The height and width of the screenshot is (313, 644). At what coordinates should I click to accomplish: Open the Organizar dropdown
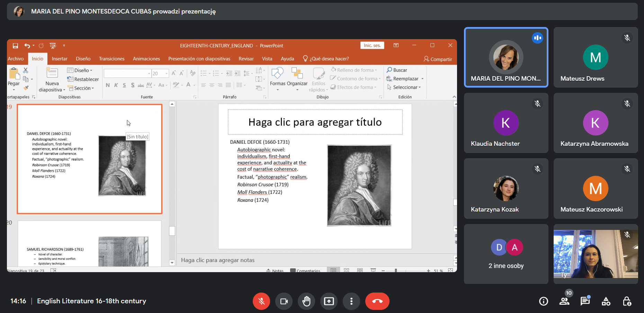[297, 79]
